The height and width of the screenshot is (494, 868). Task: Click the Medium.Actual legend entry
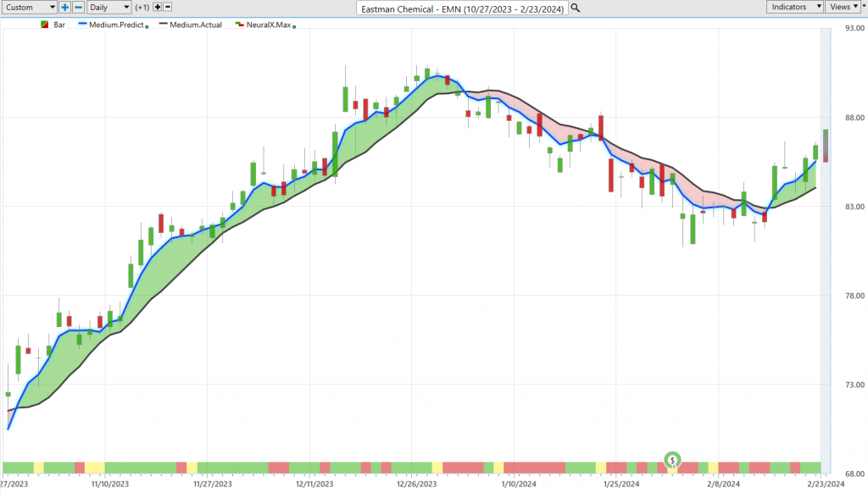pyautogui.click(x=196, y=25)
